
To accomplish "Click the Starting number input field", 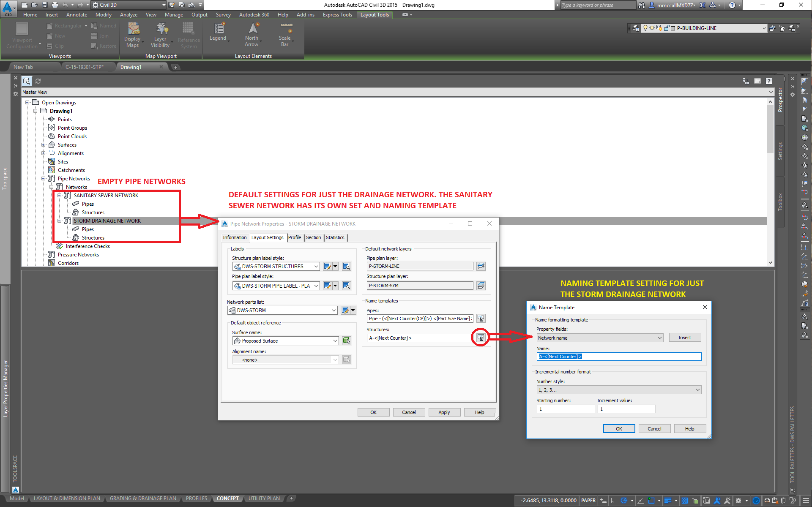I will [x=565, y=409].
